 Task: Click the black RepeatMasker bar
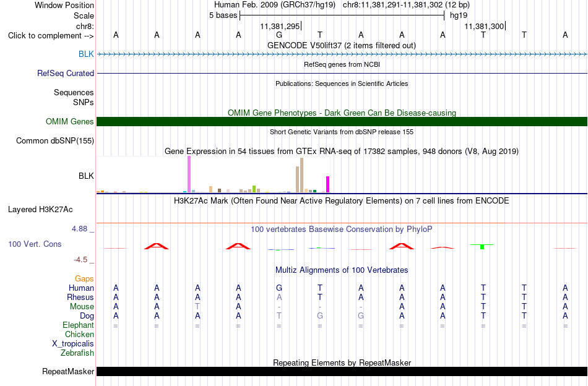point(342,371)
